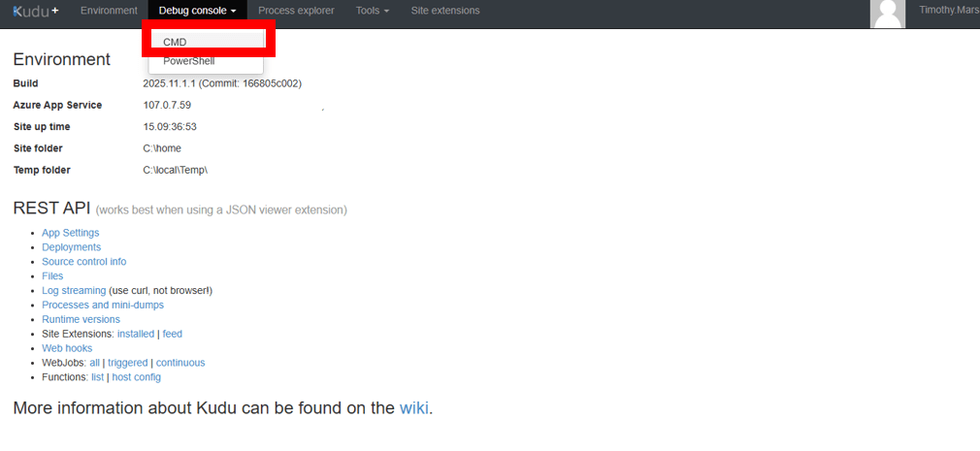The image size is (980, 451).
Task: Click the user avatar picture
Action: pyautogui.click(x=888, y=14)
